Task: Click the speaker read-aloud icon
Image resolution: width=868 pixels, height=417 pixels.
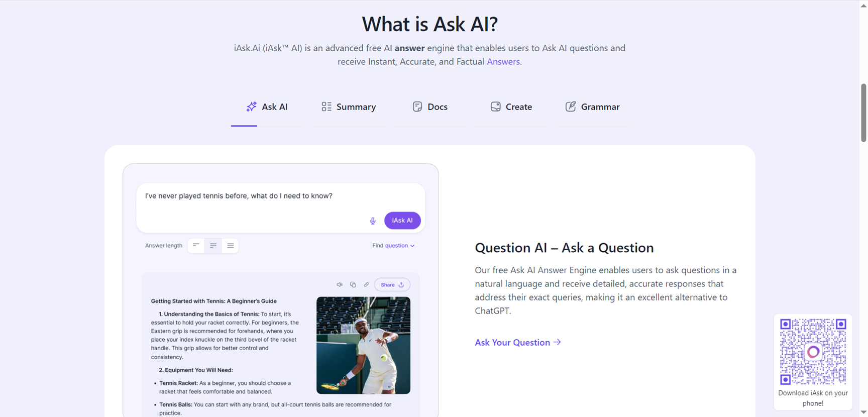Action: click(x=340, y=285)
